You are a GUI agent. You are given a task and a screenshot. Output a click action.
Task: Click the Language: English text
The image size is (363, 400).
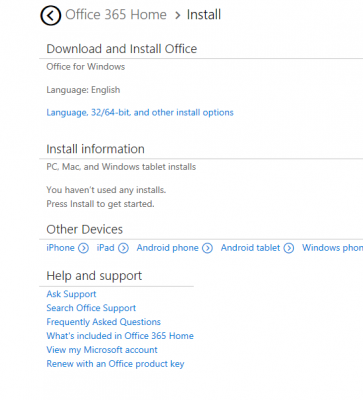[x=83, y=90]
